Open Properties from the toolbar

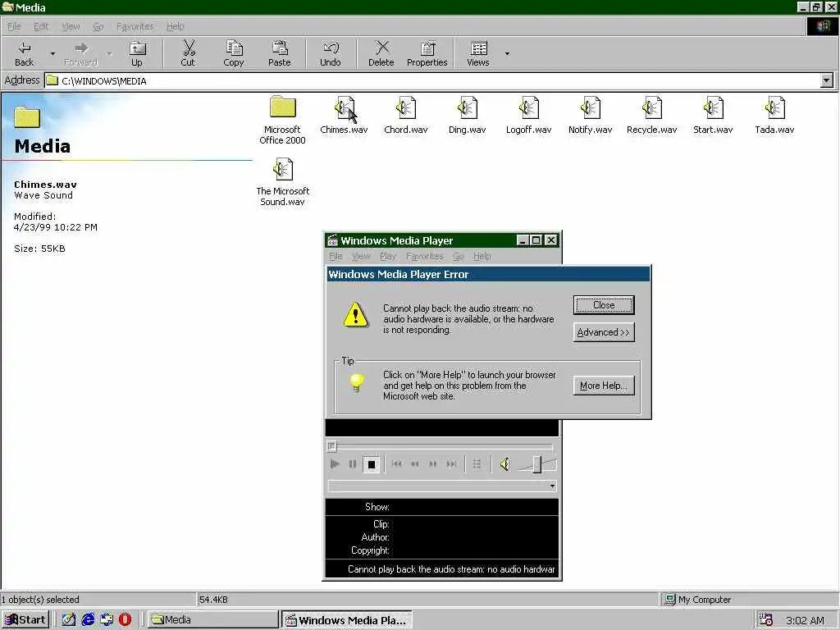click(x=427, y=53)
